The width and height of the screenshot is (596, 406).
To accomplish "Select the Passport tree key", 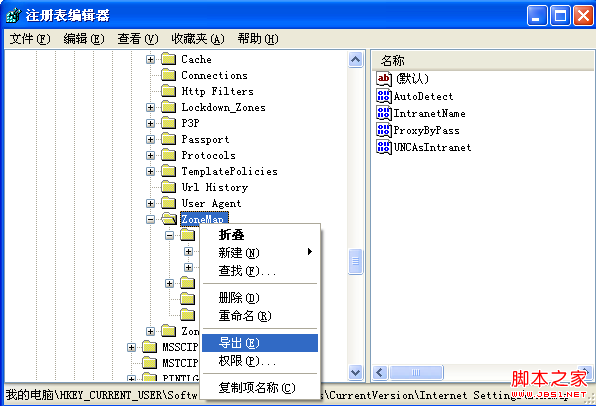I will 205,139.
